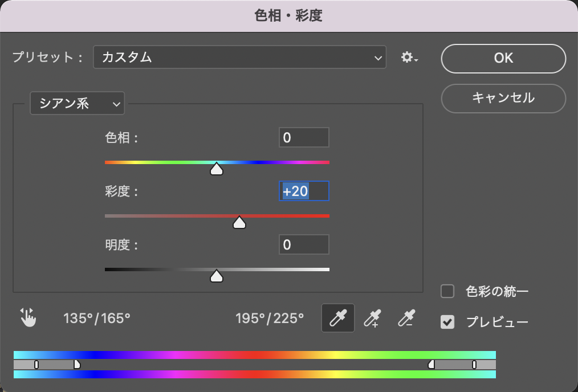The height and width of the screenshot is (392, 578).
Task: Click the 色相 value input field
Action: coord(304,138)
